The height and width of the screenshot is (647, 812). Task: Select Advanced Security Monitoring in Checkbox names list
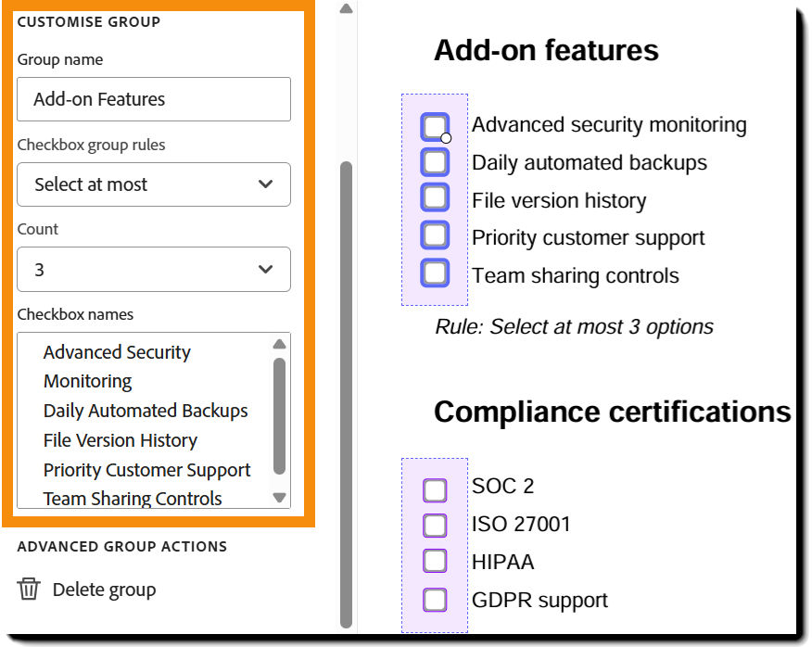point(116,366)
